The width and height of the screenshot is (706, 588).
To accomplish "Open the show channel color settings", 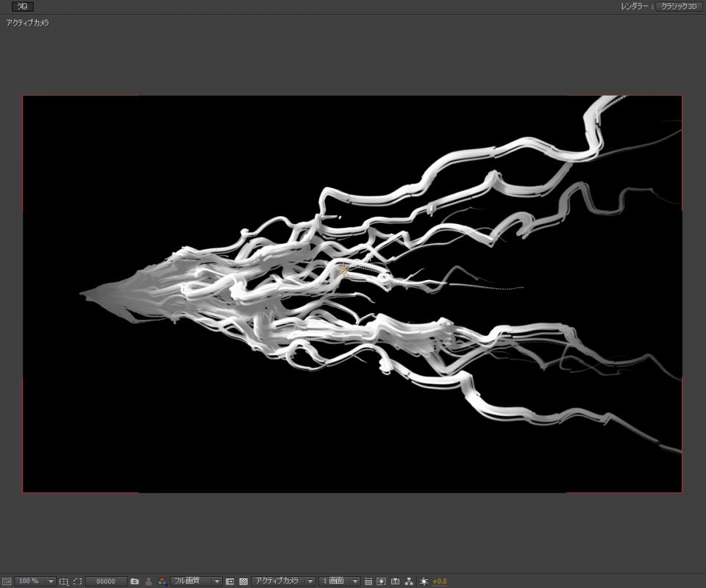I will click(x=163, y=581).
